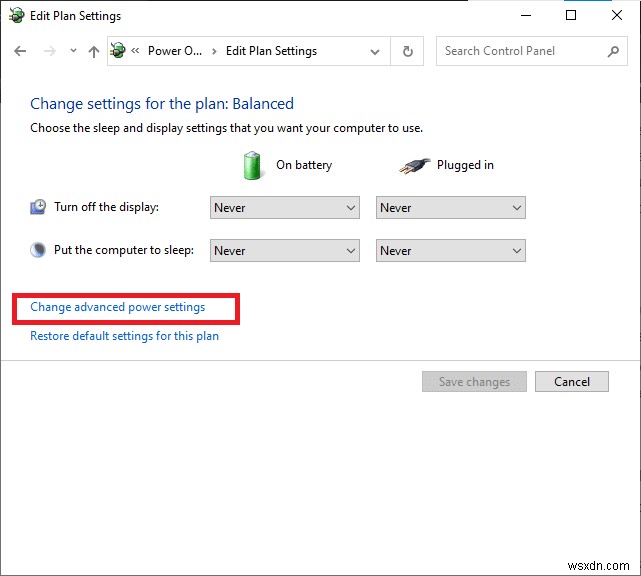Click the Power Options icon in address bar

119,51
